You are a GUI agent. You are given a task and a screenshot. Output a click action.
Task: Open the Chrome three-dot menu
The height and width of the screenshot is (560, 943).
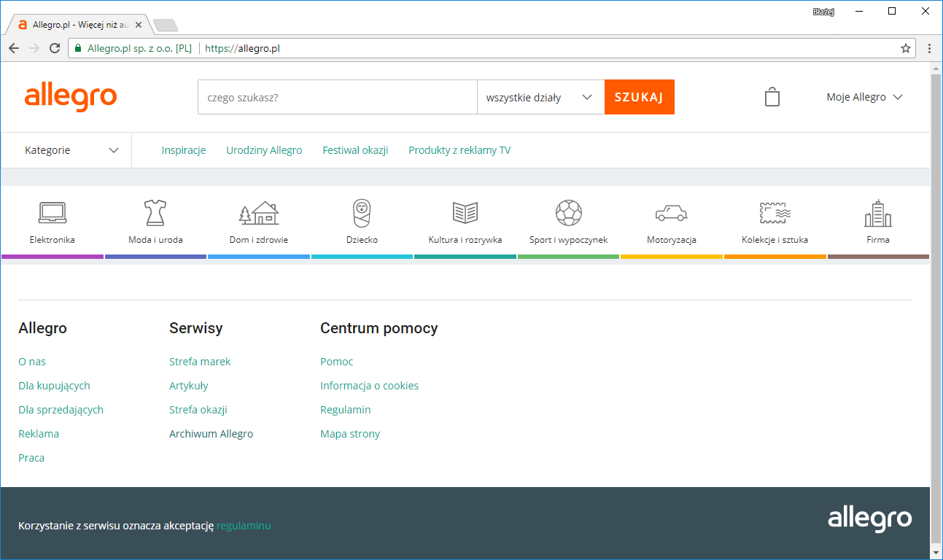[x=929, y=48]
